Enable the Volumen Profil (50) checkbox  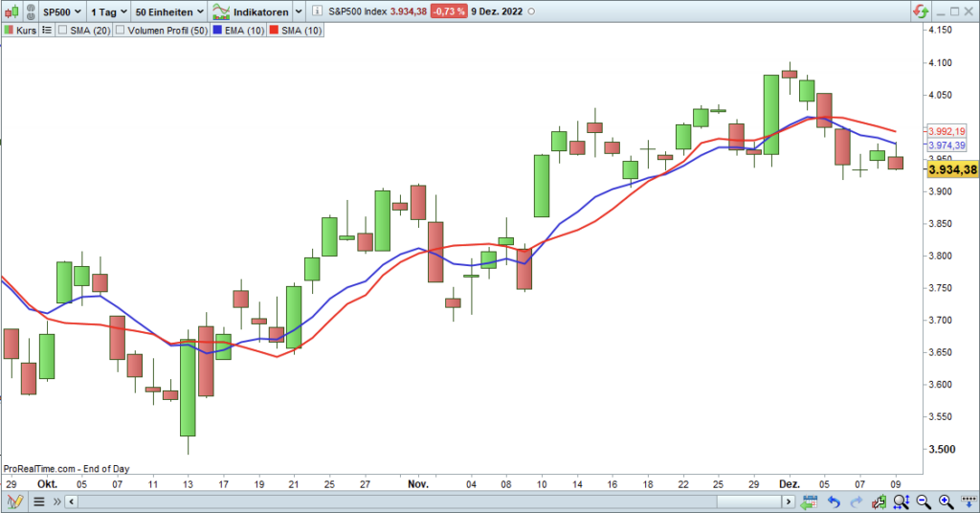click(121, 31)
